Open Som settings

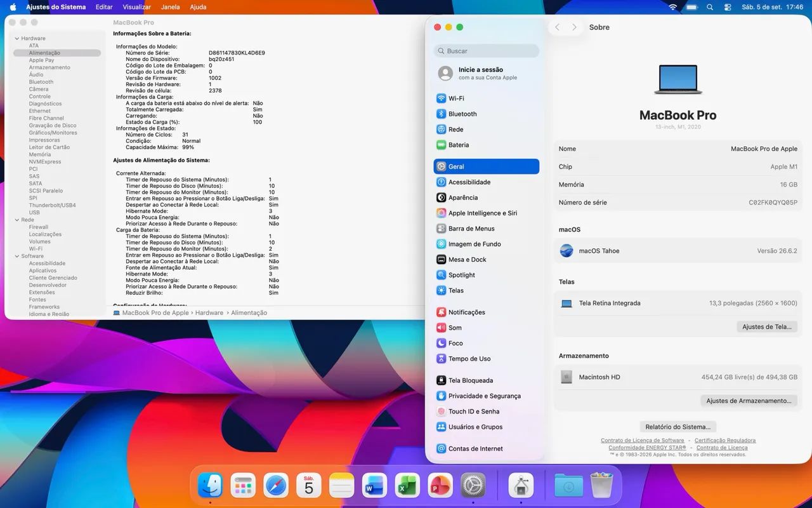coord(487,328)
